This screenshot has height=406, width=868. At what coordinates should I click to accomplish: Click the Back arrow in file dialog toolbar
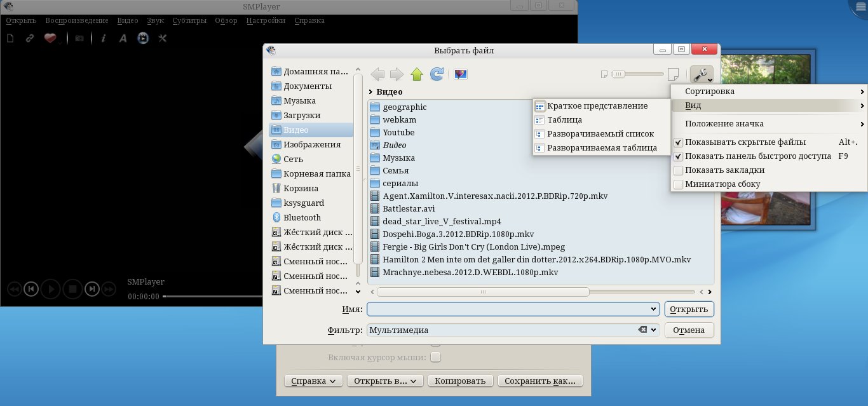click(x=377, y=75)
